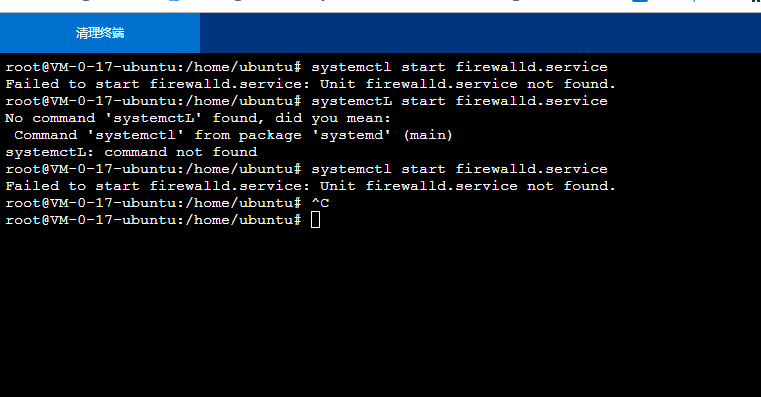
Task: Click the first 'Failed to start firewalld.service' line
Action: pos(310,84)
